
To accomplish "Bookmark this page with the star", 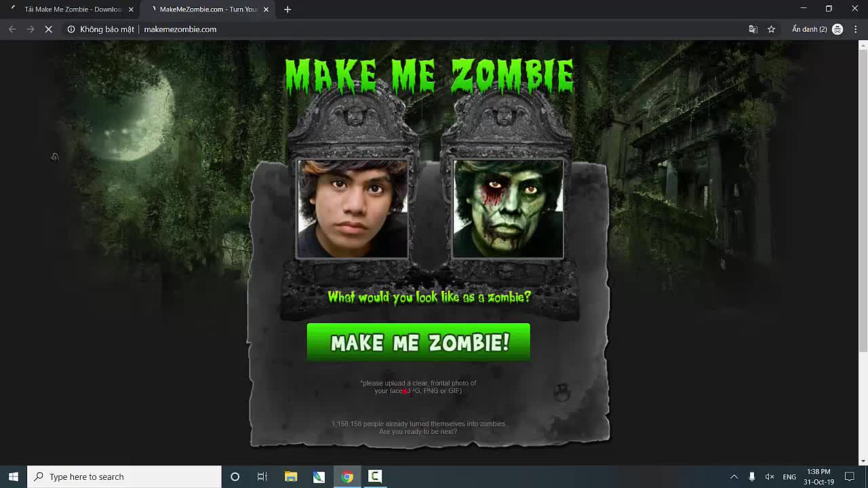I will 771,29.
